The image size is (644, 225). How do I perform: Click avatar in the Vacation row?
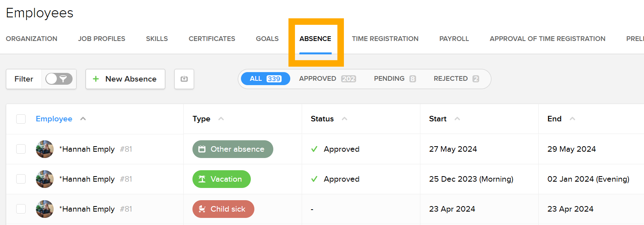(x=45, y=179)
